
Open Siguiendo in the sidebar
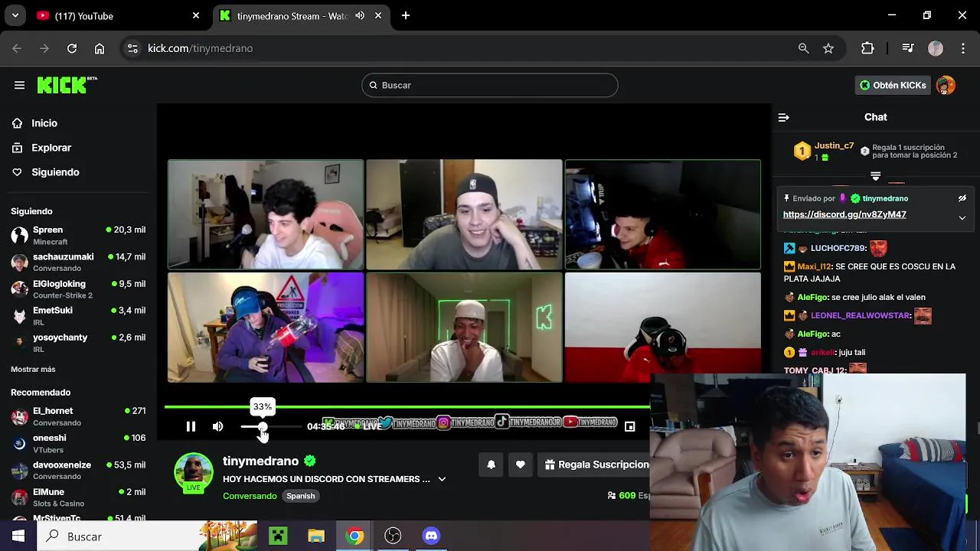click(x=55, y=172)
